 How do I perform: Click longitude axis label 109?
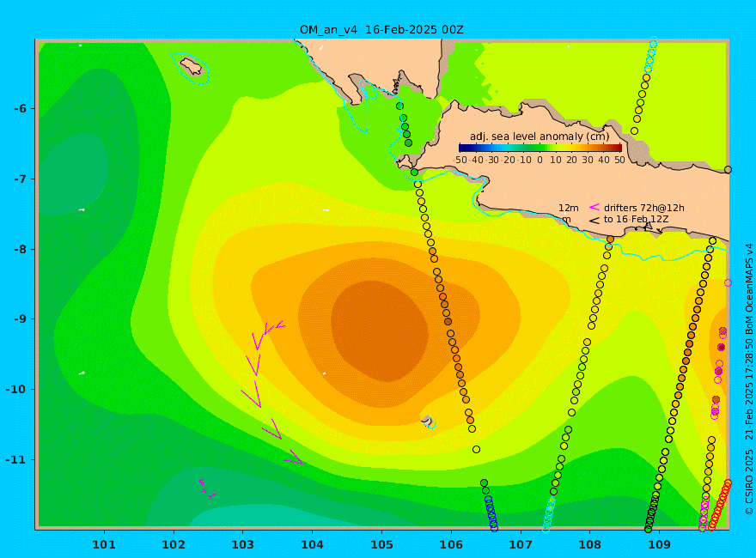[659, 544]
